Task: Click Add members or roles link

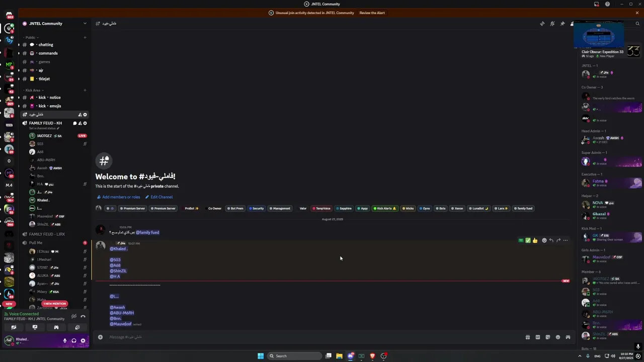Action: (x=118, y=197)
